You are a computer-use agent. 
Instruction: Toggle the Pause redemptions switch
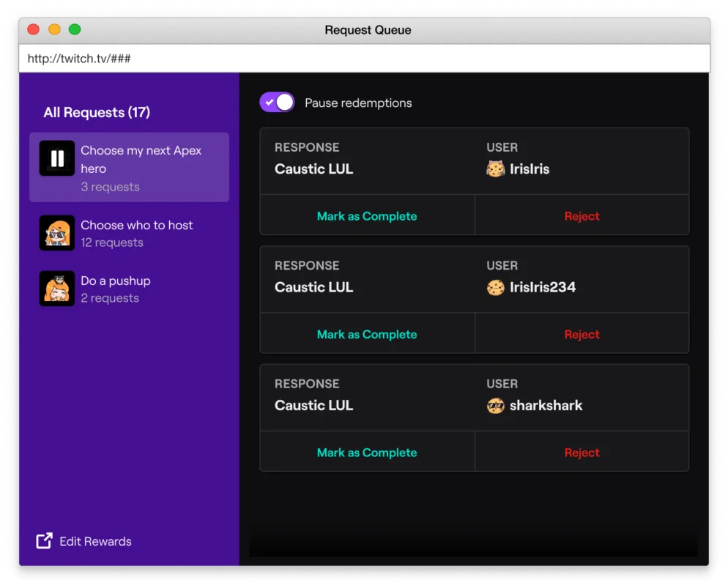click(277, 102)
